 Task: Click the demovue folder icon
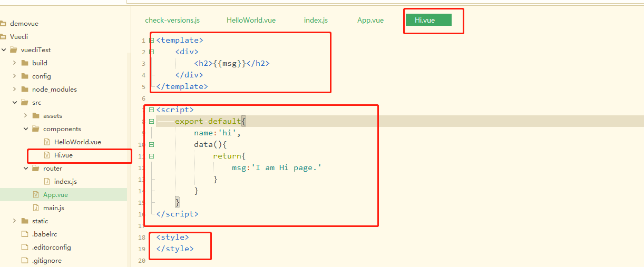[x=3, y=23]
